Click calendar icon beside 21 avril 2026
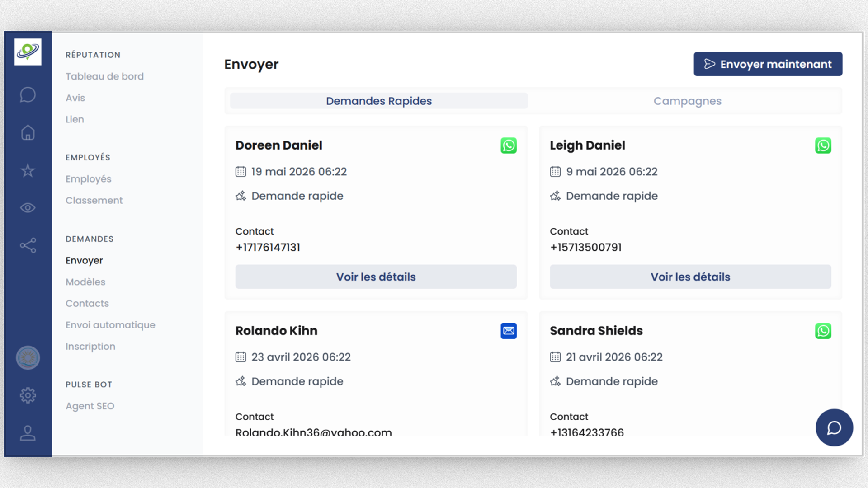 click(x=555, y=357)
